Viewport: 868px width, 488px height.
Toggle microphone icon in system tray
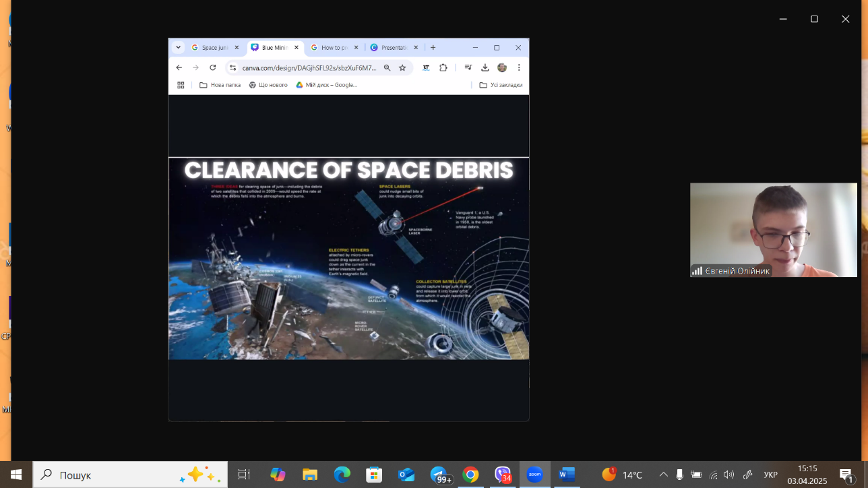pos(680,475)
